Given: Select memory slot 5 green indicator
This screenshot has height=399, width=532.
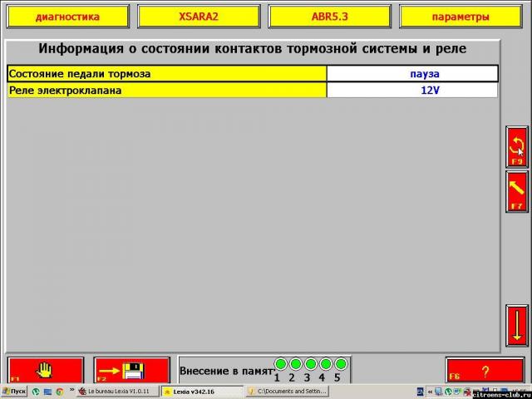Looking at the screenshot, I should (341, 364).
